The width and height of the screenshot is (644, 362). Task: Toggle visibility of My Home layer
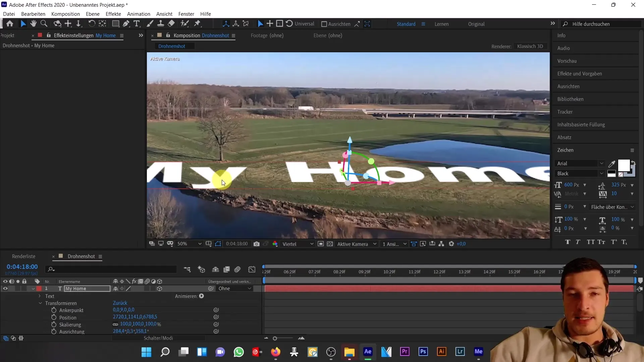pyautogui.click(x=5, y=289)
